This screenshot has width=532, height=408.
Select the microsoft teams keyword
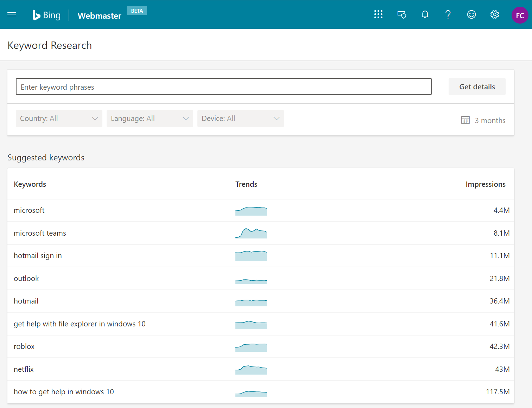[x=40, y=233]
